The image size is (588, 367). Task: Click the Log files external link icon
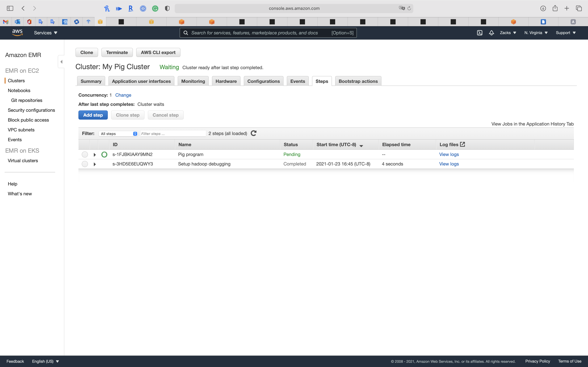462,144
